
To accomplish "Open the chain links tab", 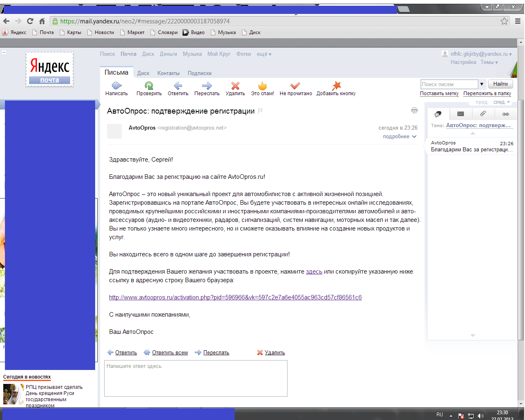I will (506, 114).
